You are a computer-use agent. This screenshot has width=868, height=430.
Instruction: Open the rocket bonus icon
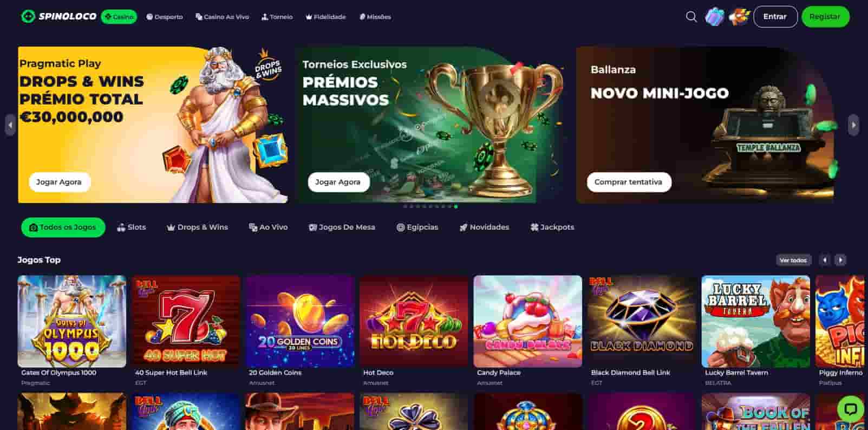pyautogui.click(x=739, y=17)
